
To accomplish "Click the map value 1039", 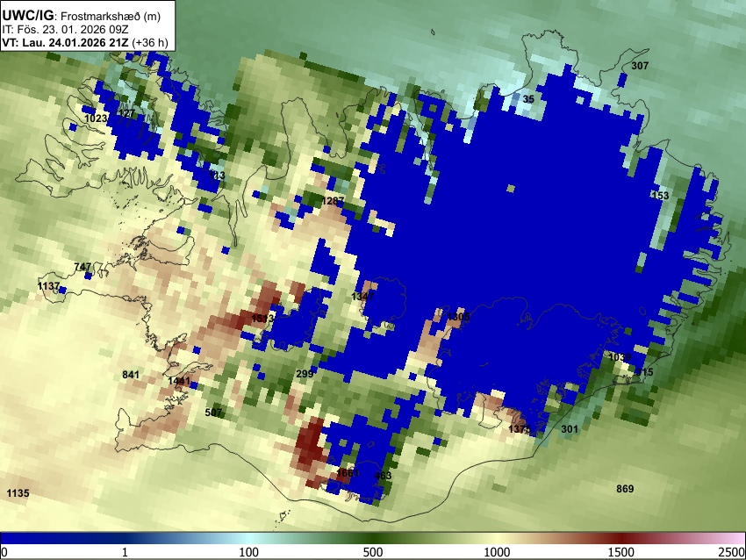I will coord(620,357).
